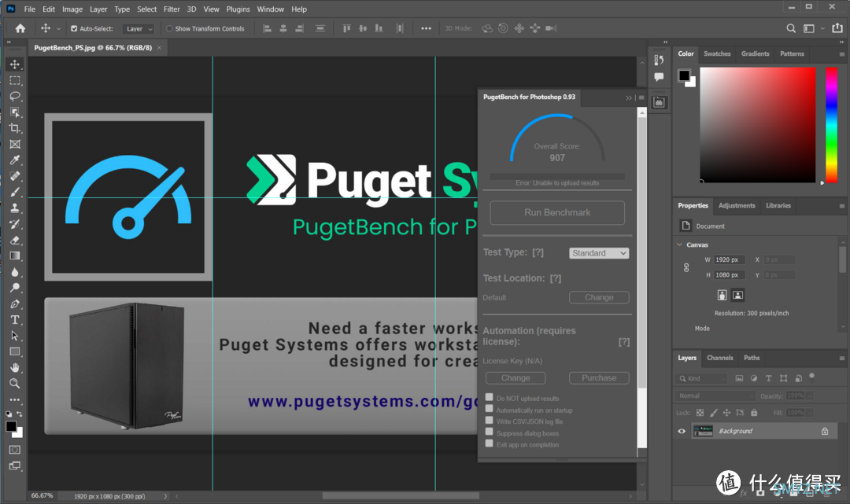Select the Frame tool
850x504 pixels.
tap(15, 145)
